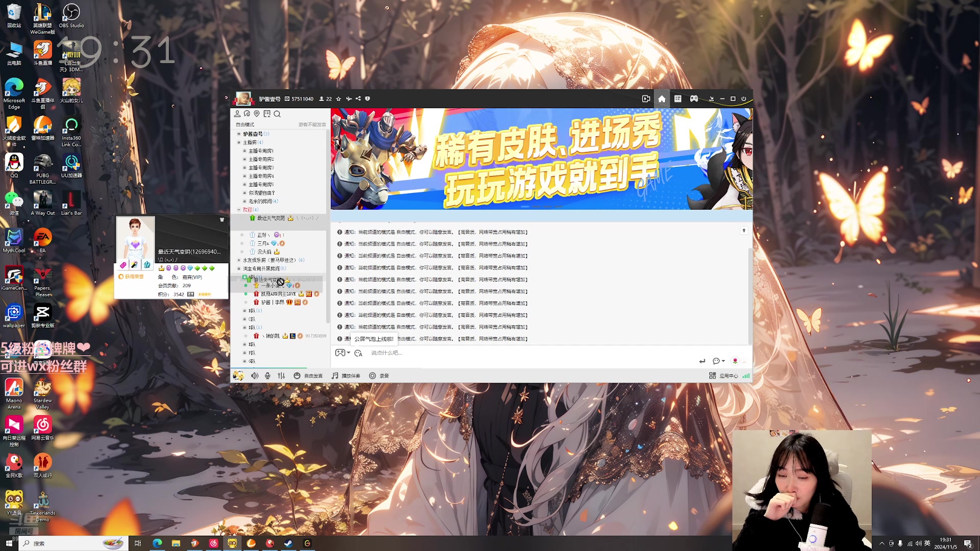Toggle speaker volume icon in bottom bar

point(255,376)
